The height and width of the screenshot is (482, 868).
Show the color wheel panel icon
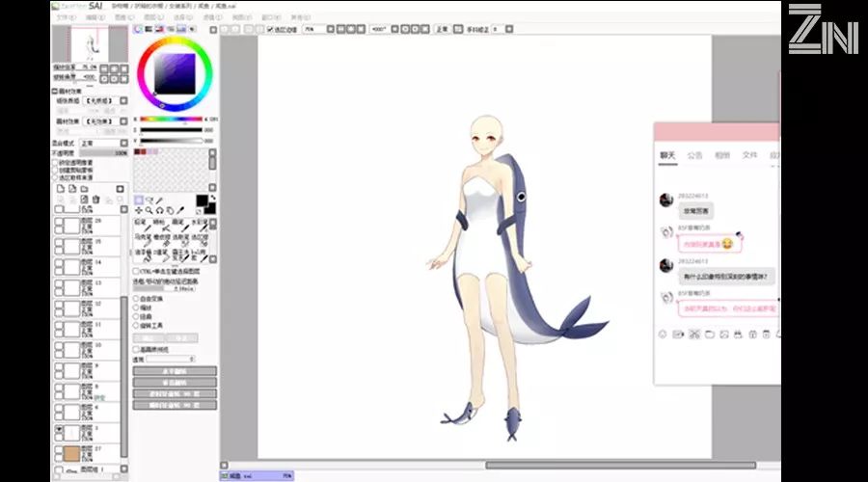point(138,29)
